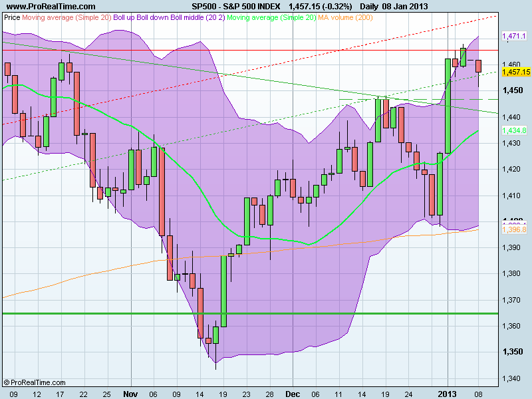
Task: Click the 25 date label on time axis
Action: coord(107,394)
